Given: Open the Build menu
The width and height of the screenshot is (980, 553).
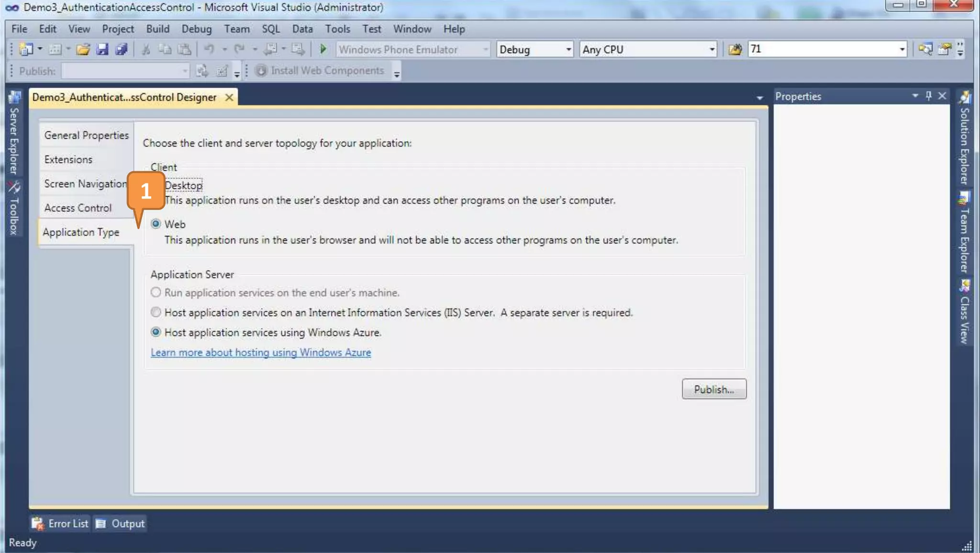Looking at the screenshot, I should [157, 29].
